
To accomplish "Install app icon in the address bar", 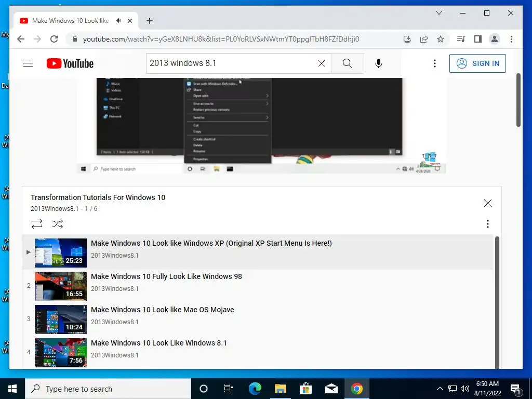I will (407, 39).
